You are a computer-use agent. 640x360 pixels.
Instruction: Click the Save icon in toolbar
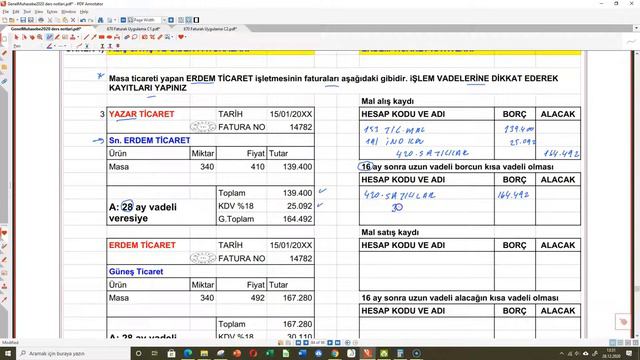tap(23, 20)
